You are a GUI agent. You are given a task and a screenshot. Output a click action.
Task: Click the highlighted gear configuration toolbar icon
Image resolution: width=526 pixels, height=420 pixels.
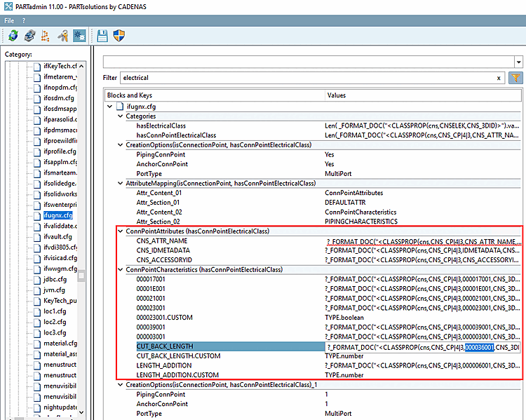pyautogui.click(x=79, y=35)
